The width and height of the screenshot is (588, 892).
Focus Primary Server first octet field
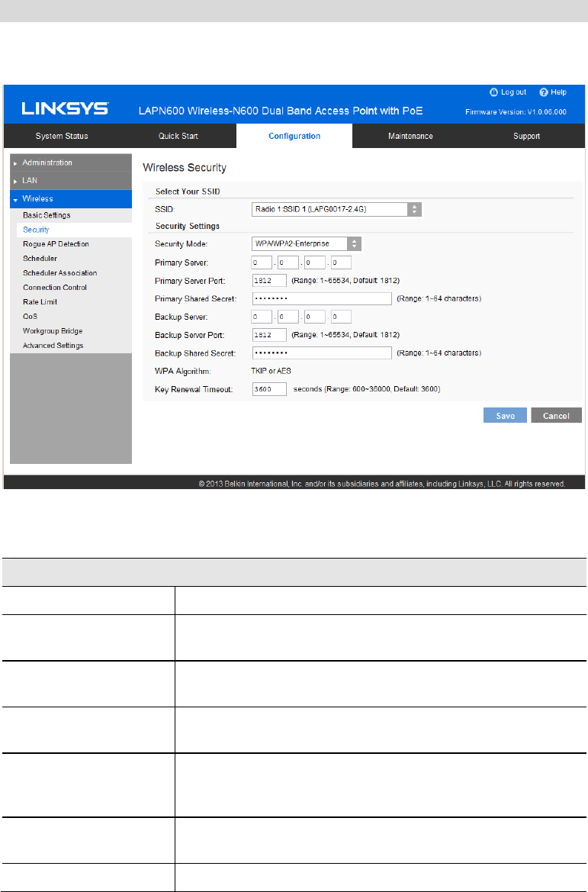click(262, 262)
